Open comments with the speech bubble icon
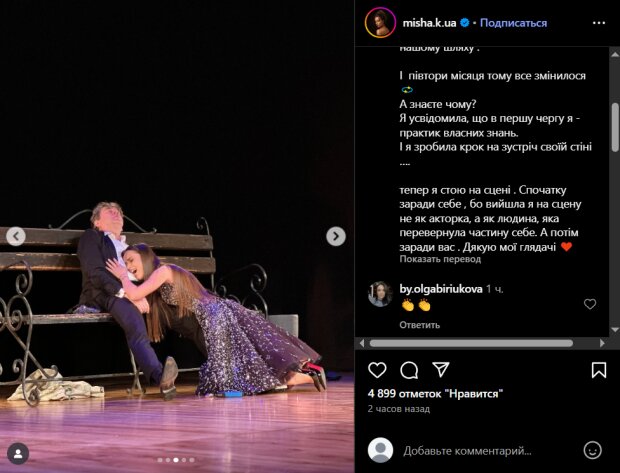Image resolution: width=620 pixels, height=473 pixels. tap(409, 371)
